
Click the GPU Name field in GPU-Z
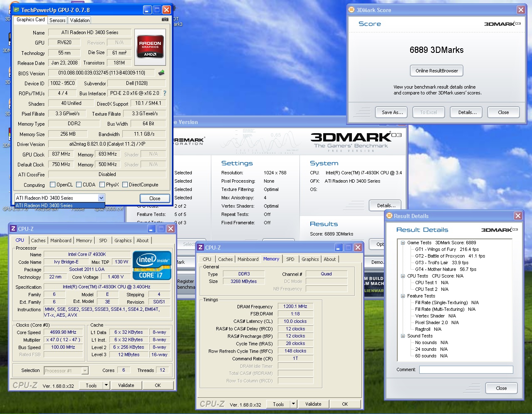[x=90, y=32]
